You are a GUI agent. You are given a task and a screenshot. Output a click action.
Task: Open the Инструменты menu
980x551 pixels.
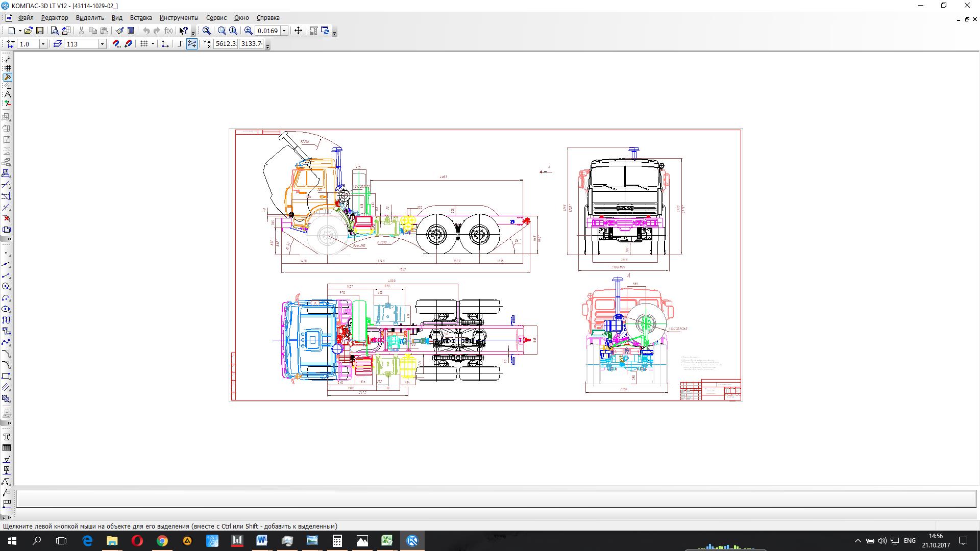(x=179, y=18)
